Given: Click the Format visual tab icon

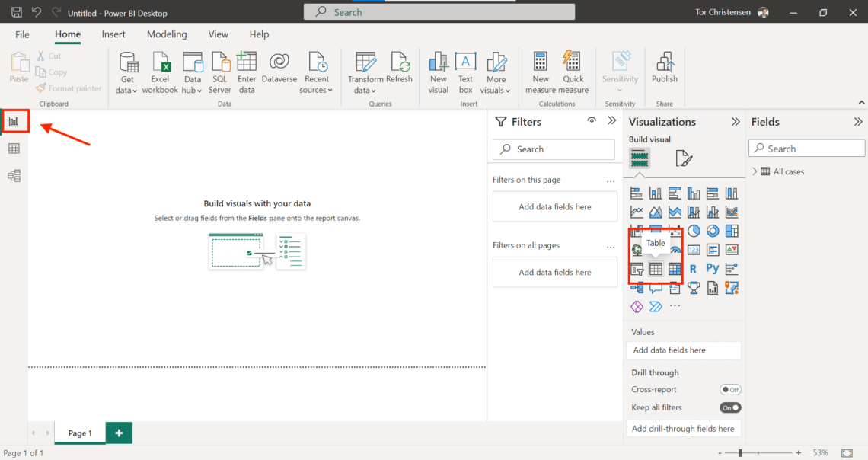Looking at the screenshot, I should tap(683, 158).
